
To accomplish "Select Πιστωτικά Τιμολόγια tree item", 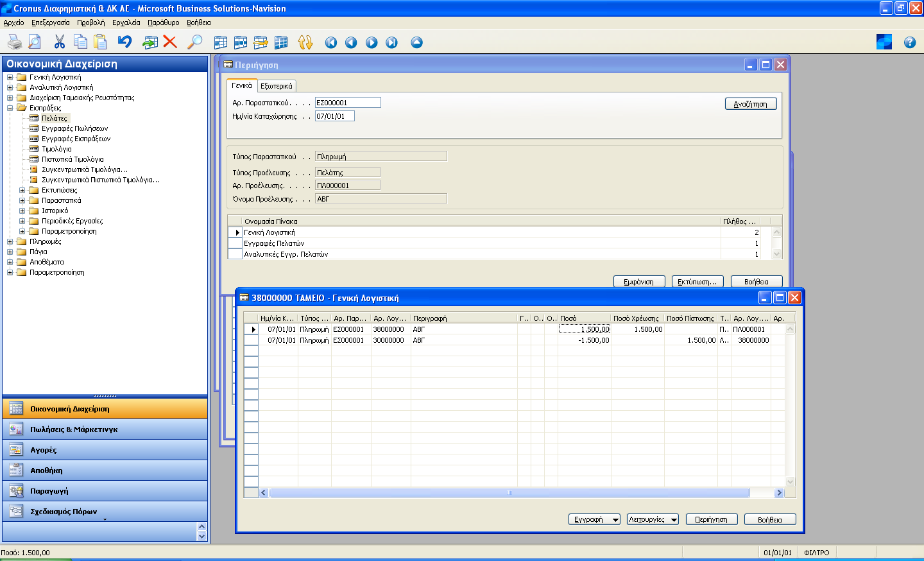I will pyautogui.click(x=73, y=159).
